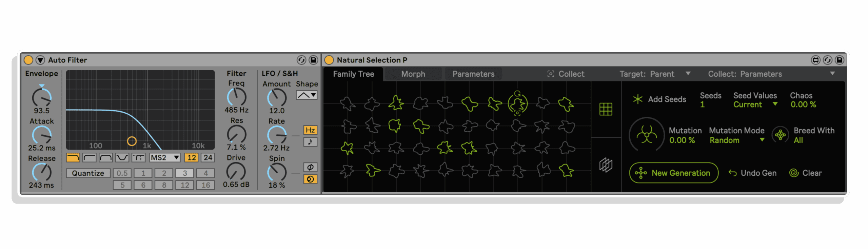Click the grid view icon

pos(606,109)
